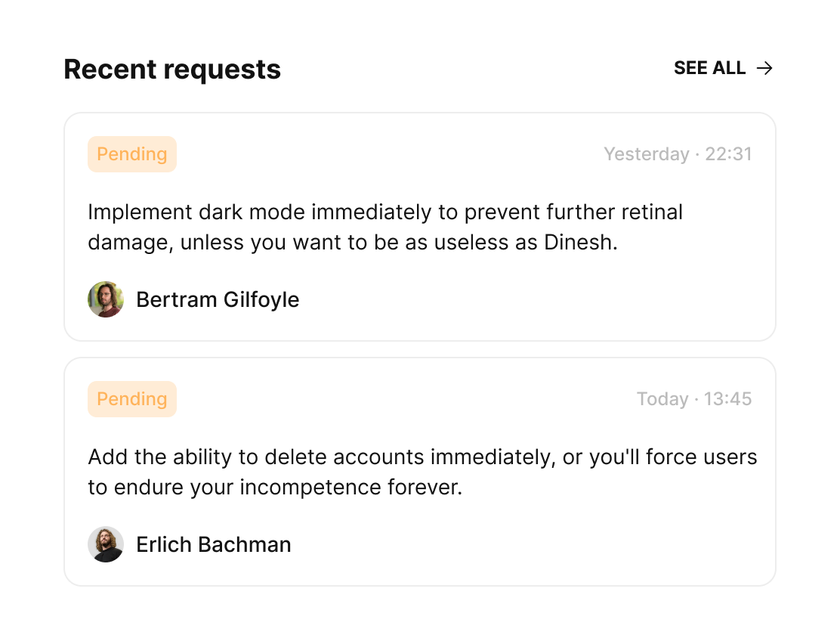Image resolution: width=840 pixels, height=635 pixels.
Task: Click the "Recent requests" heading
Action: 172,70
